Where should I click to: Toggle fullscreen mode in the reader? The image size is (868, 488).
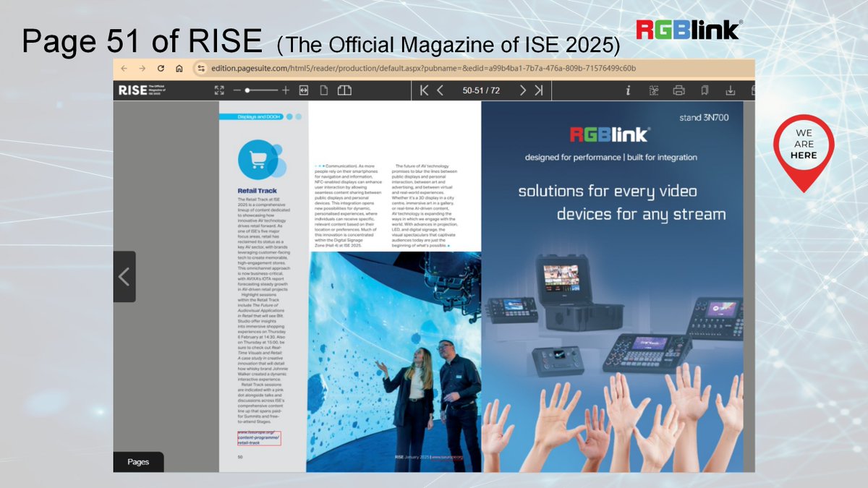click(220, 90)
